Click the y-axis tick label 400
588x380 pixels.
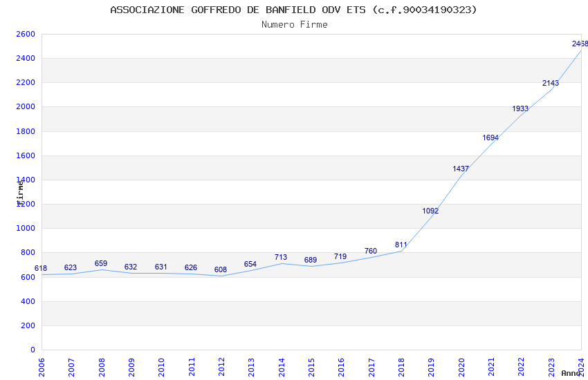28,301
